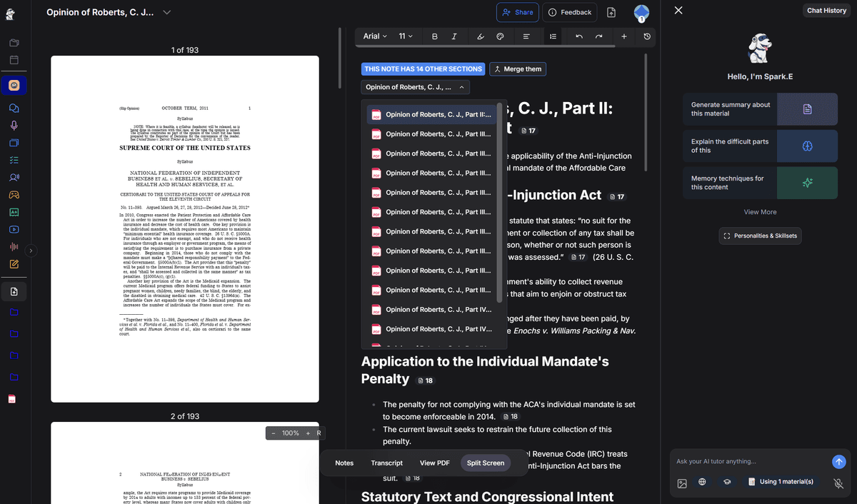
Task: Open the flashcards icon in the left sidebar
Action: point(14,212)
